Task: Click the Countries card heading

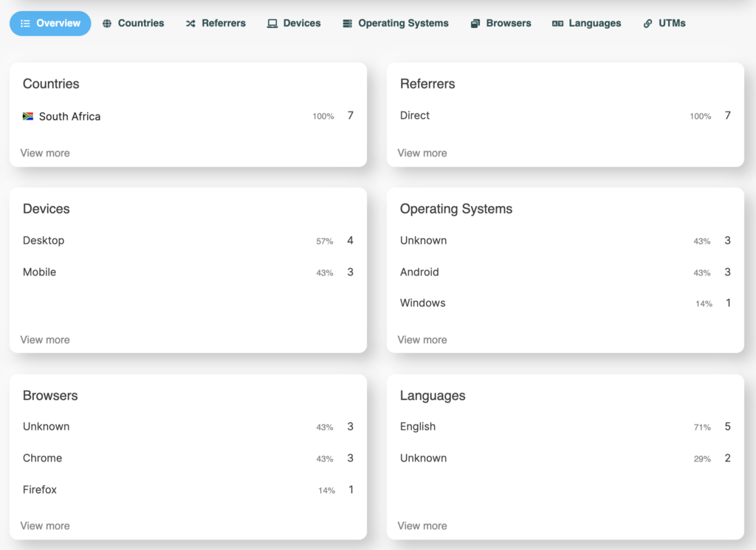Action: (51, 84)
